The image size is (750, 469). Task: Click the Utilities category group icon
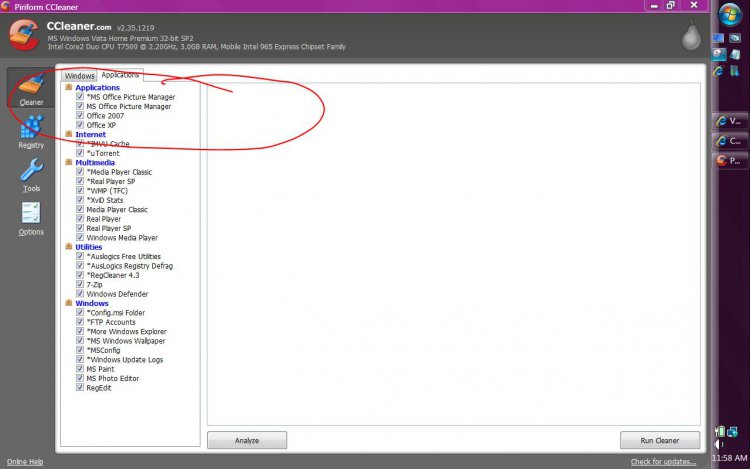[x=68, y=247]
